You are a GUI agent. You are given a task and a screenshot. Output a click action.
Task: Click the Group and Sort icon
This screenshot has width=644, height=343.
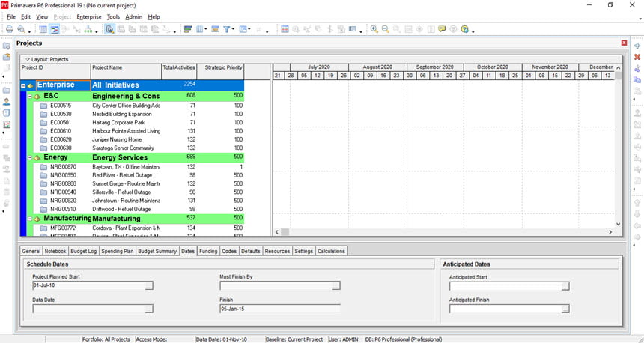pyautogui.click(x=243, y=29)
